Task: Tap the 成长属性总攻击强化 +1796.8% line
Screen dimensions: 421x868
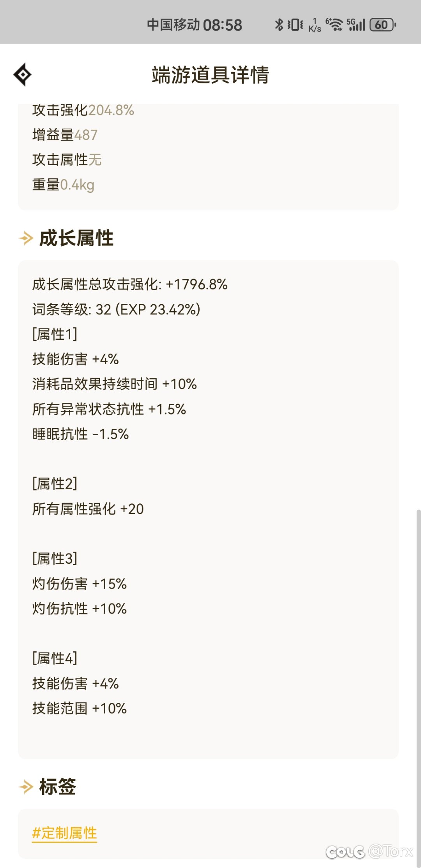Action: pos(130,284)
